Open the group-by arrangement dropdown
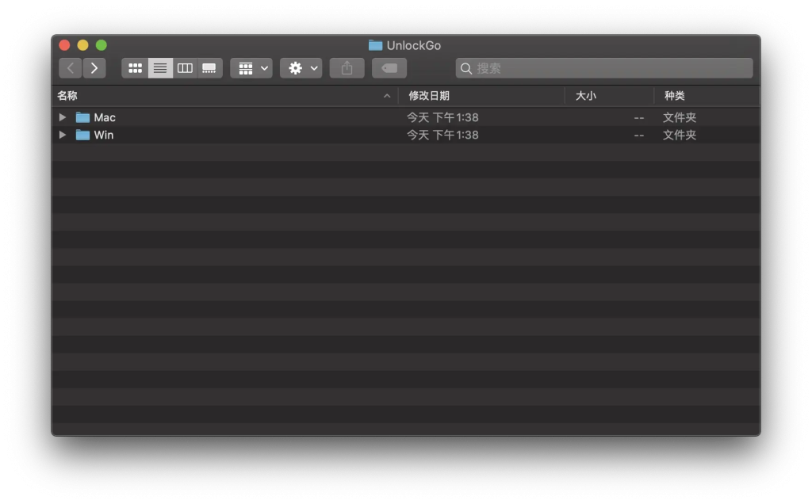Image resolution: width=812 pixels, height=504 pixels. coord(251,68)
